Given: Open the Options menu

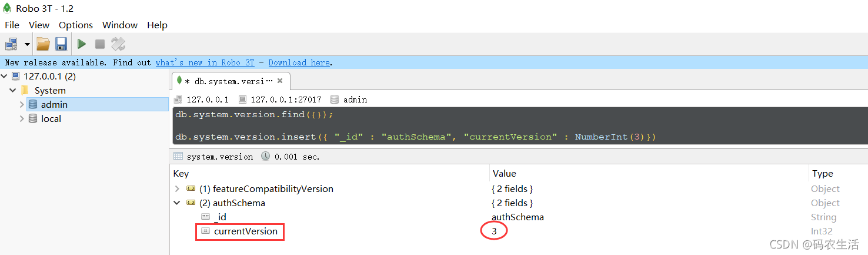Looking at the screenshot, I should coord(76,25).
